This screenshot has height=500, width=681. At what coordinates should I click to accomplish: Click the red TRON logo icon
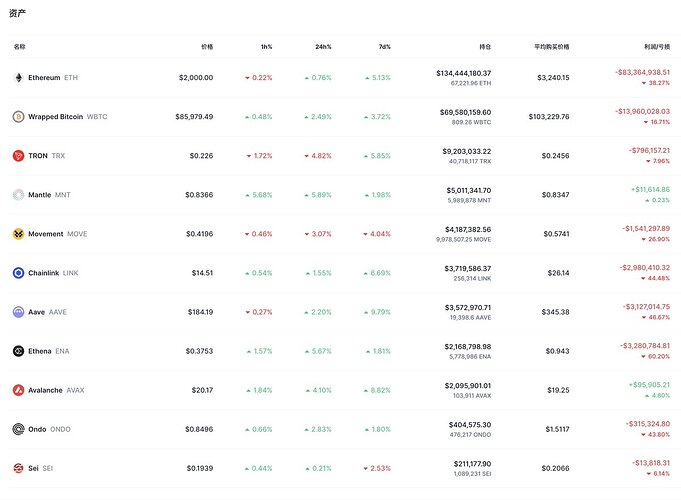(x=18, y=156)
